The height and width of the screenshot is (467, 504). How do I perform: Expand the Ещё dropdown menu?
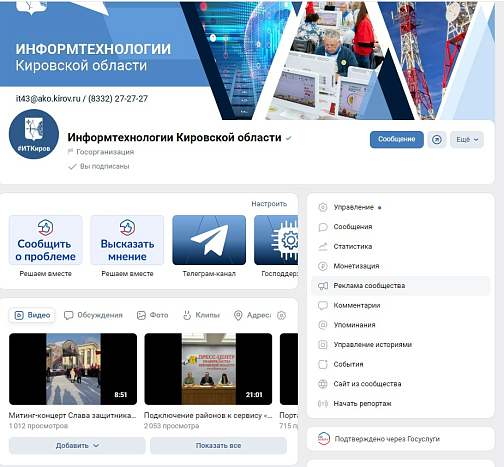(467, 140)
